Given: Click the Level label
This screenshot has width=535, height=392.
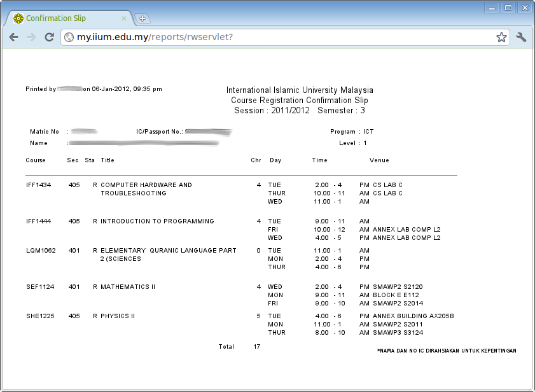Looking at the screenshot, I should click(347, 143).
